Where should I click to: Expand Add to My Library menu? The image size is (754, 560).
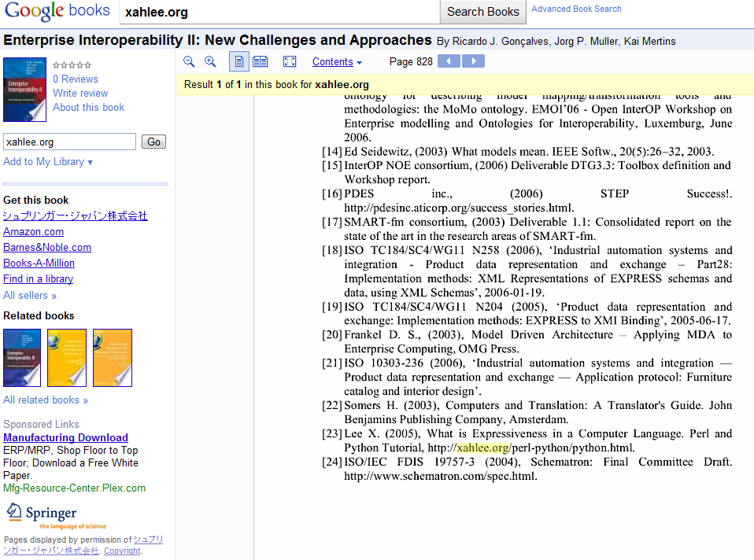pyautogui.click(x=48, y=162)
